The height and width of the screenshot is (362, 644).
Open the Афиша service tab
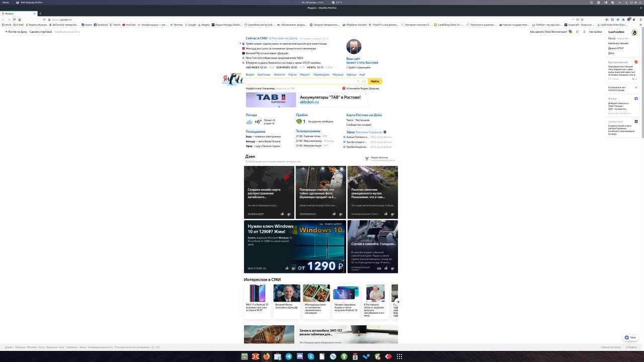351,74
